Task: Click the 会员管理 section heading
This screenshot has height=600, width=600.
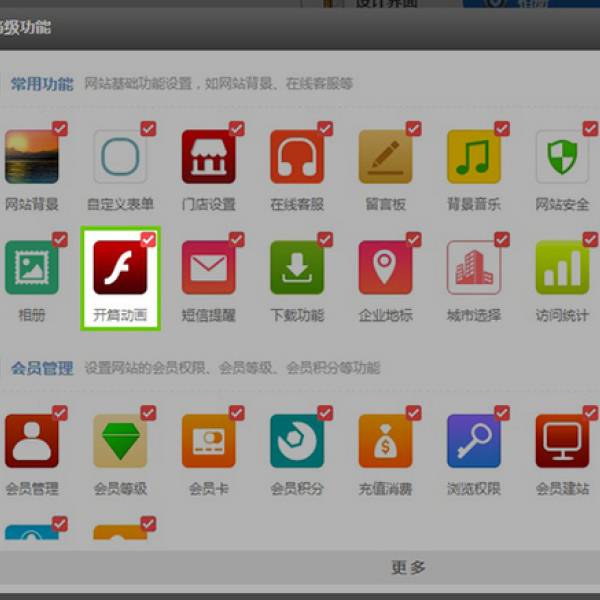Action: 42,368
